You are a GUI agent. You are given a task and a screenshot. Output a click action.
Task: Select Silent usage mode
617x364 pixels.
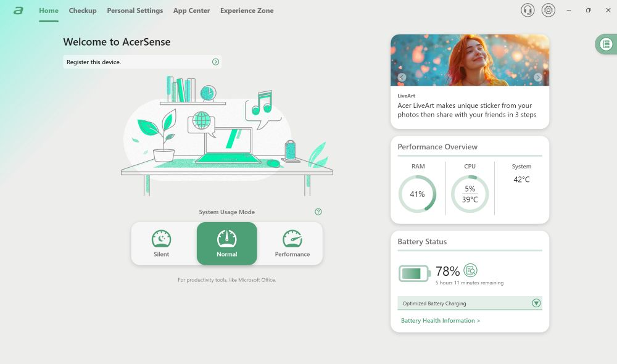(x=161, y=244)
